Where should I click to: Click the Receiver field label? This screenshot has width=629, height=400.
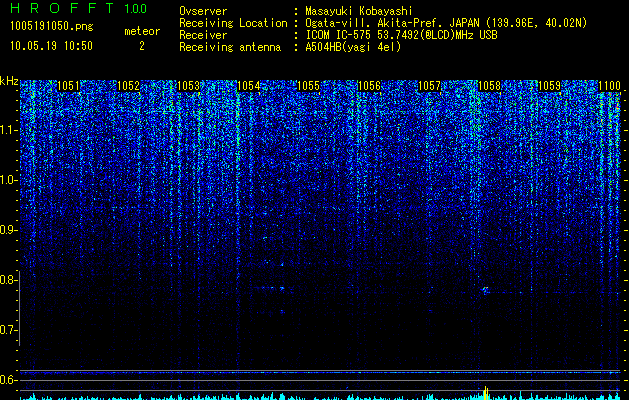click(x=203, y=35)
